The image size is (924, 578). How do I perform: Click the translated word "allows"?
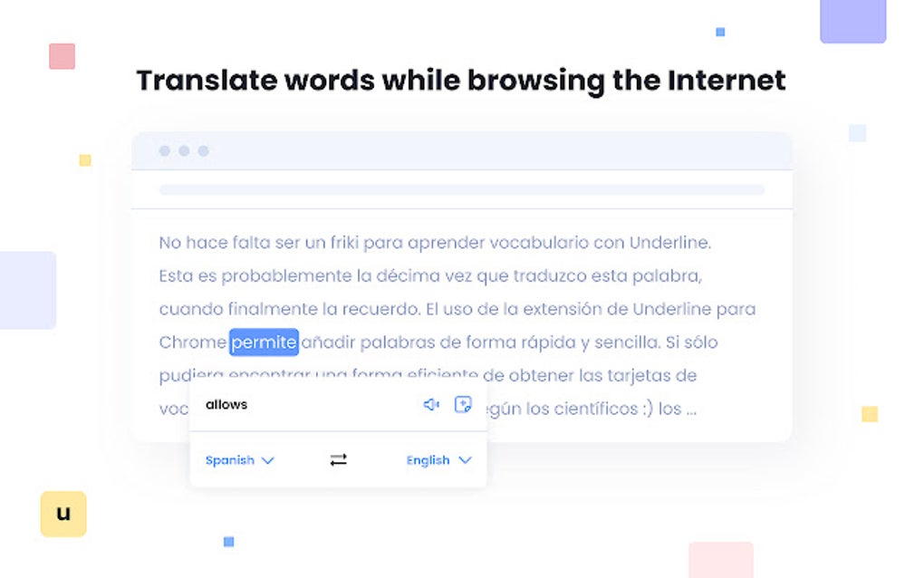(226, 404)
